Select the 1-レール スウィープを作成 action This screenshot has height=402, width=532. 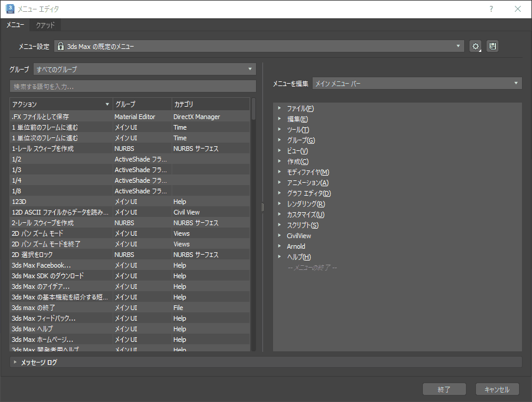pos(130,149)
